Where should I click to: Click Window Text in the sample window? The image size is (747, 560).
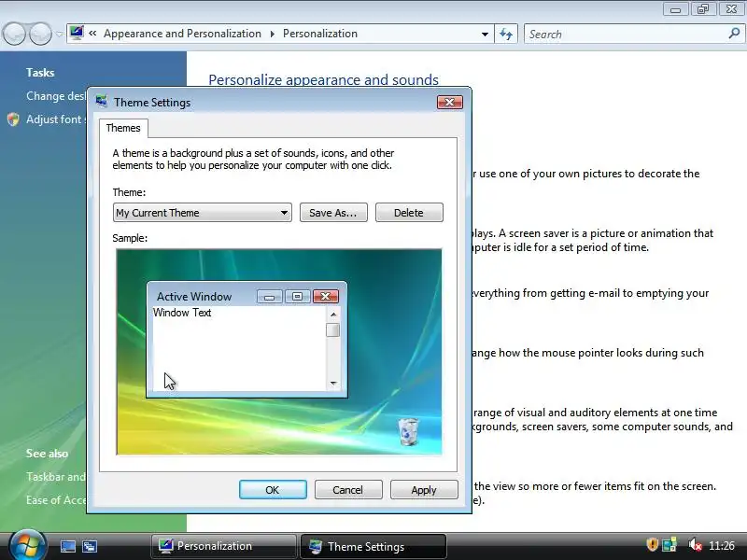182,313
